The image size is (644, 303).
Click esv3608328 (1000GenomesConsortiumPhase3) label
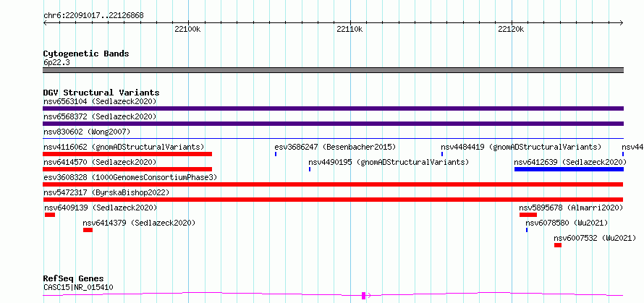point(130,177)
